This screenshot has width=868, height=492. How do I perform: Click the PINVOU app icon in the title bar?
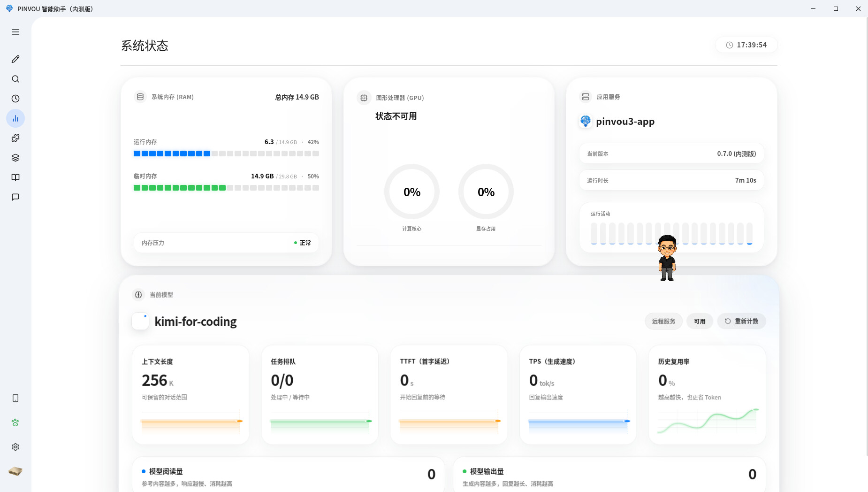9,8
